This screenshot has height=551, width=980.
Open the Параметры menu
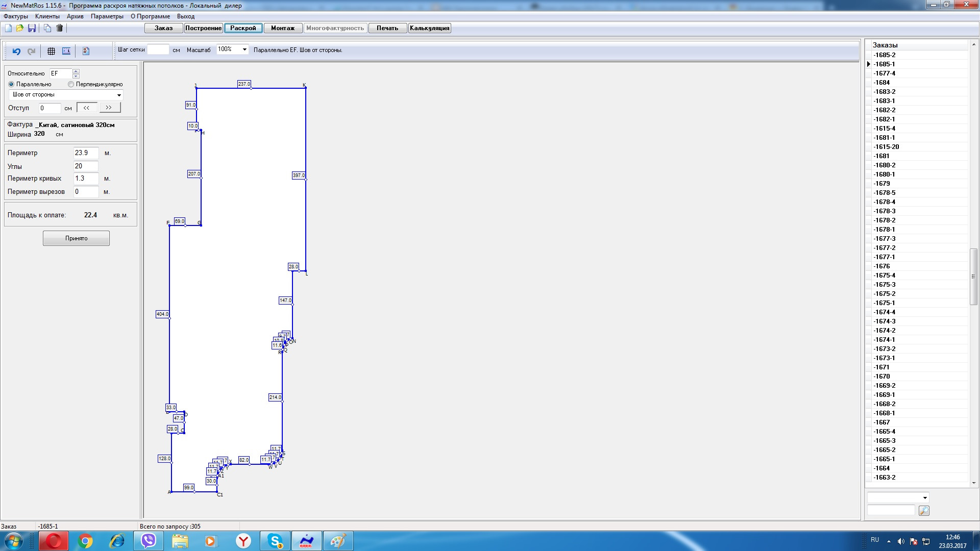click(107, 16)
